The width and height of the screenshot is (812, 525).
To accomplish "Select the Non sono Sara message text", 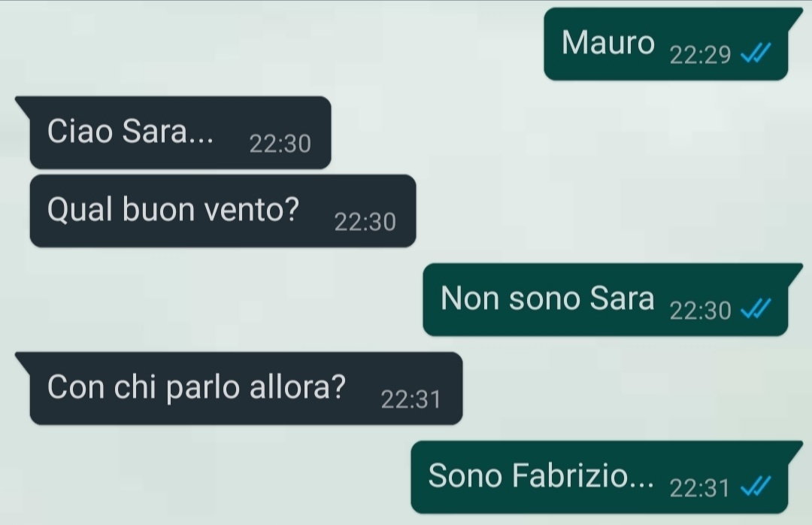I will tap(547, 299).
